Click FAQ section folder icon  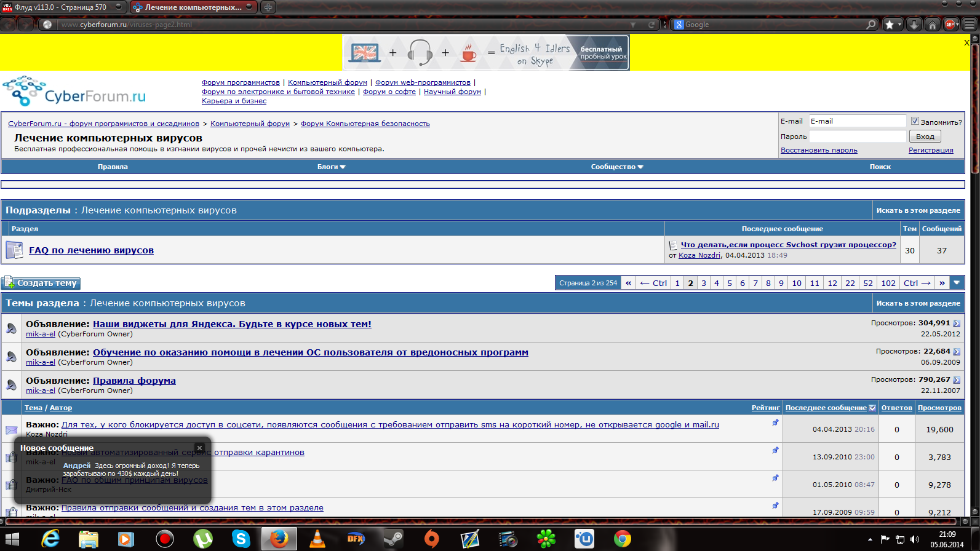pyautogui.click(x=14, y=250)
